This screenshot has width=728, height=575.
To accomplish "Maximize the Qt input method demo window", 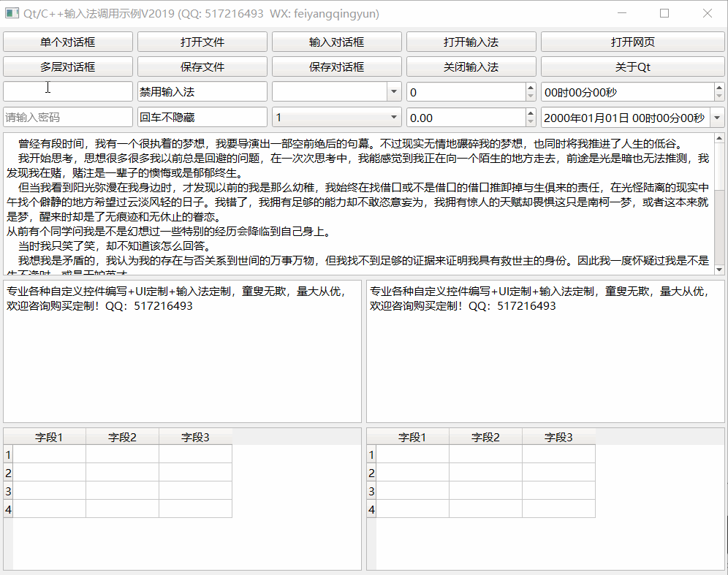I will click(x=664, y=13).
